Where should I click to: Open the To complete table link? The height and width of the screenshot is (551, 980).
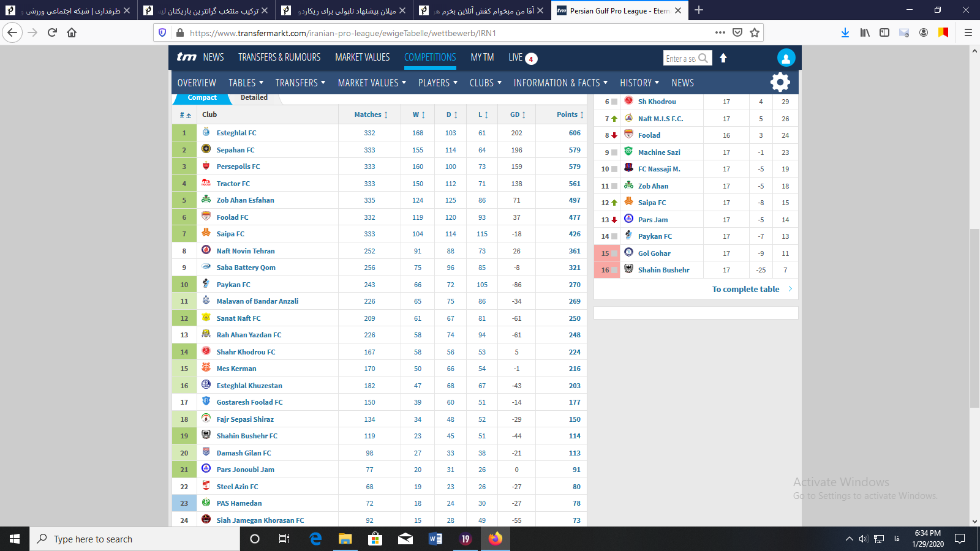(745, 289)
